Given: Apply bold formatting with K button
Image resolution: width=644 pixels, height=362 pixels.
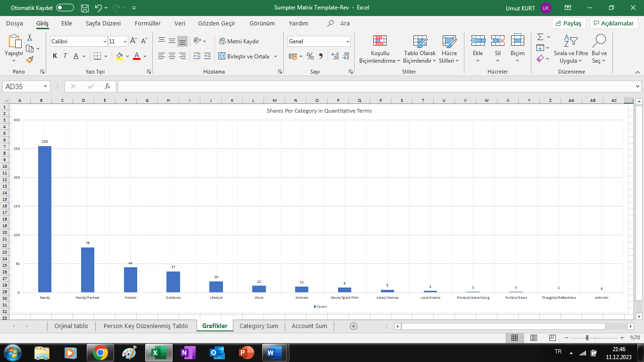Looking at the screenshot, I should click(55, 56).
